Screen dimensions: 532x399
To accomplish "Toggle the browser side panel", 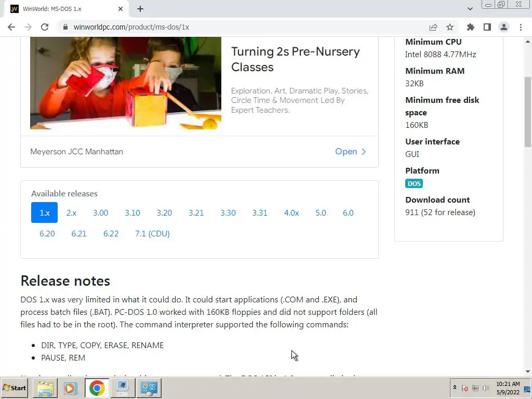I will (487, 27).
